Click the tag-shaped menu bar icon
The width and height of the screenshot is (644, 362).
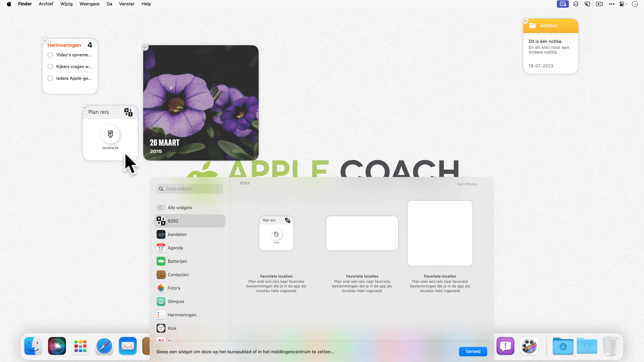tap(587, 4)
